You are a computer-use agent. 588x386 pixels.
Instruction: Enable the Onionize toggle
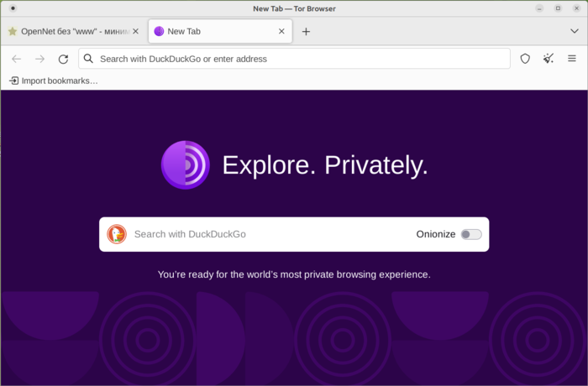pos(471,234)
